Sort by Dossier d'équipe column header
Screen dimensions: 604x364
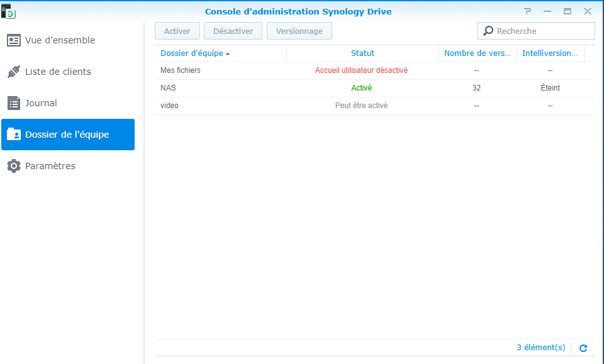[x=221, y=53]
